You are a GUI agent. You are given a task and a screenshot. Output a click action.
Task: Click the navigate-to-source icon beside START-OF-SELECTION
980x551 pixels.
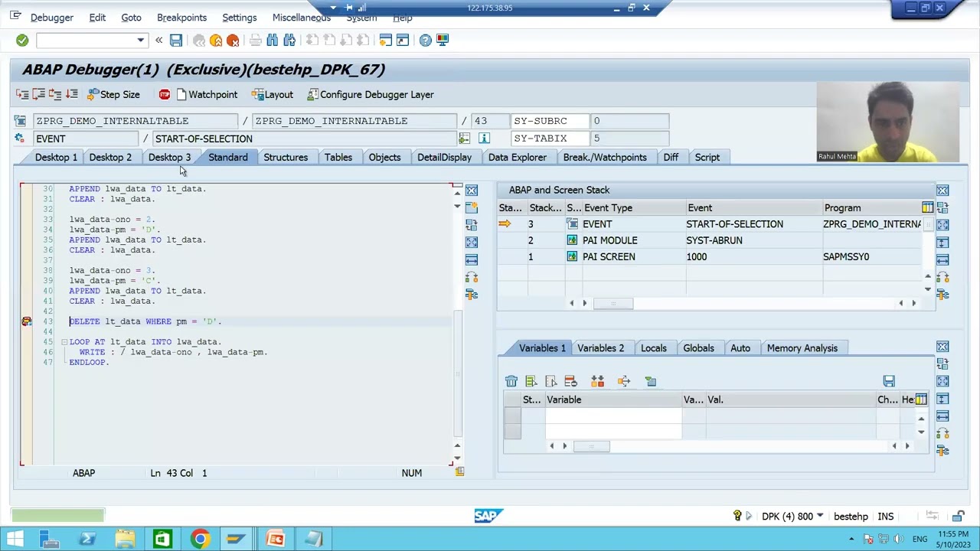coord(464,139)
